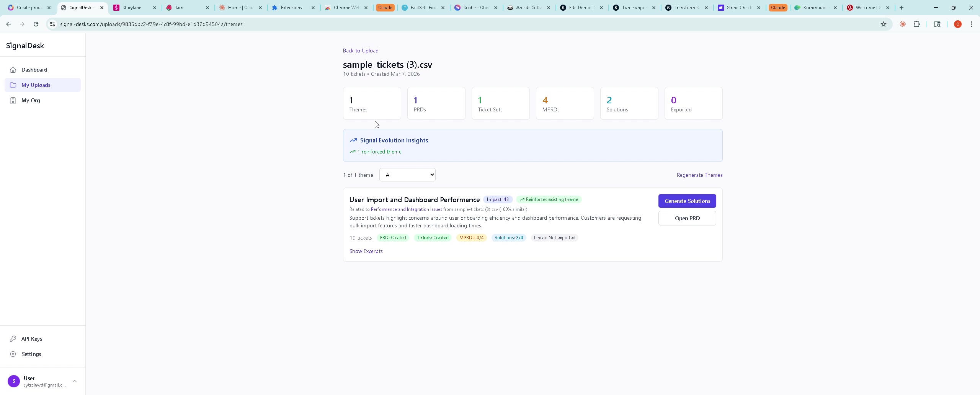Screen dimensions: 980x395
Task: Click the browser address bar URL
Action: (151, 24)
